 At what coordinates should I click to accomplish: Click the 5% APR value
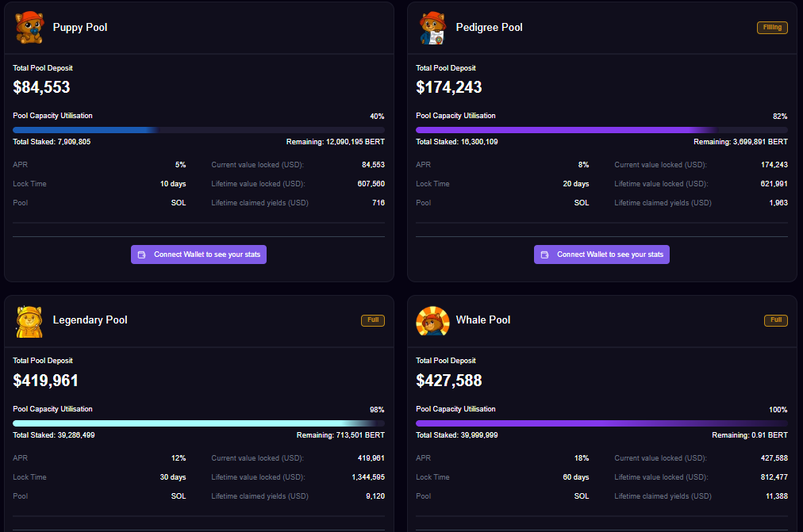point(180,165)
